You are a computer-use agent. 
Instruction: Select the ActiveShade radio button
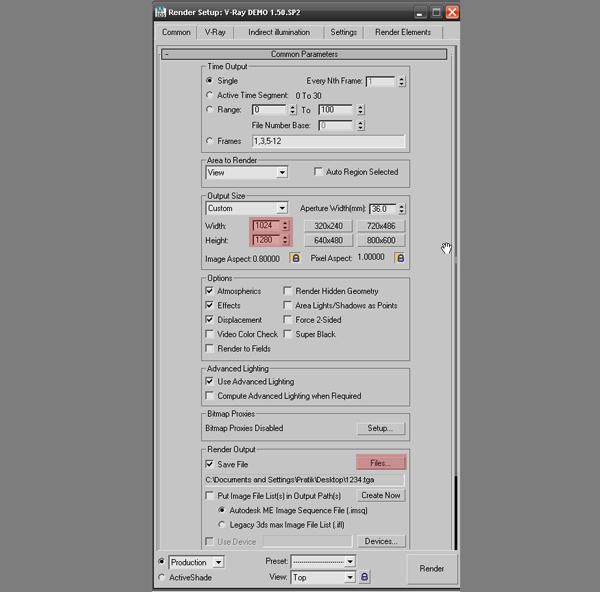[161, 577]
